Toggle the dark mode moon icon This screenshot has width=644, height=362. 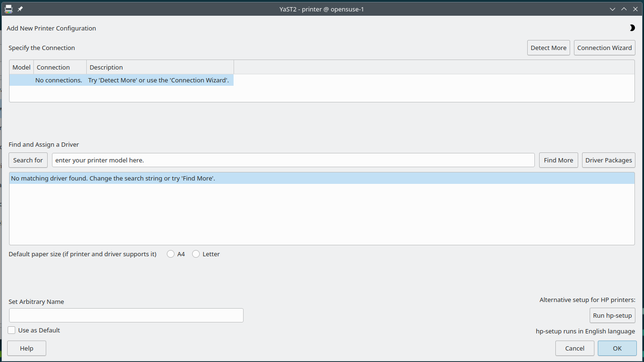[632, 28]
